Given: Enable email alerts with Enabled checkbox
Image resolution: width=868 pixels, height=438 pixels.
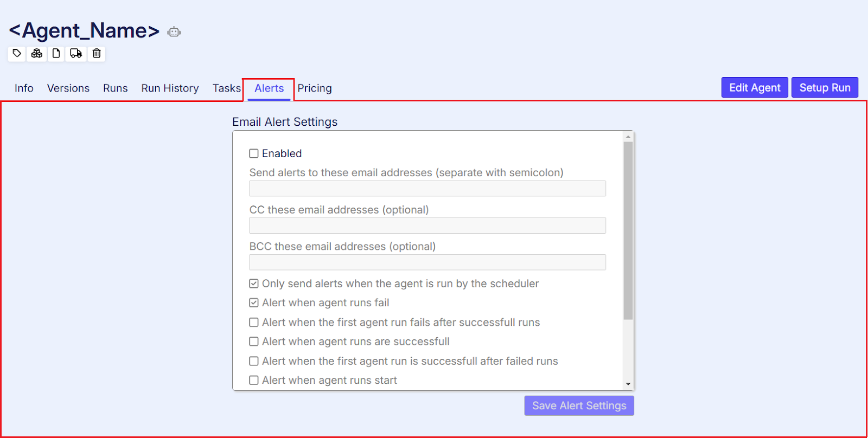Looking at the screenshot, I should (254, 153).
